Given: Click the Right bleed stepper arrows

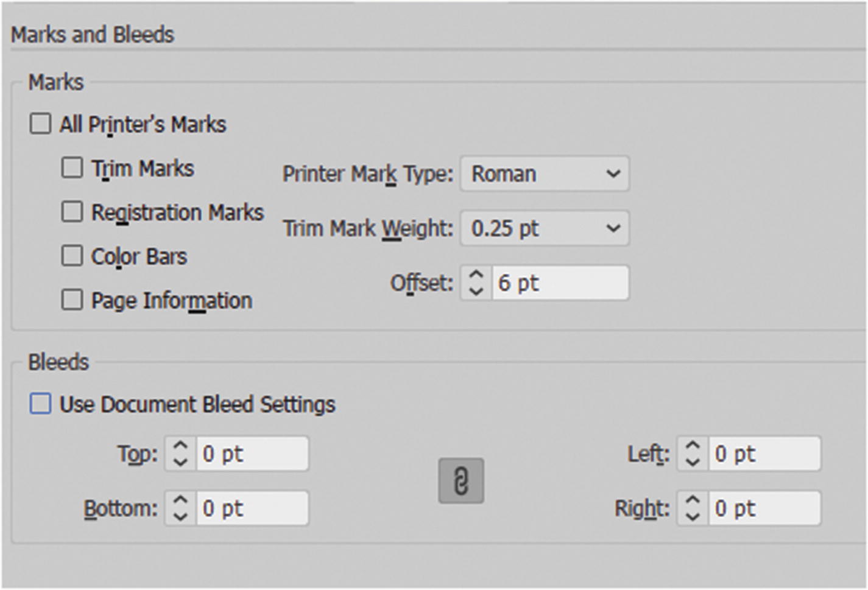Looking at the screenshot, I should 693,508.
